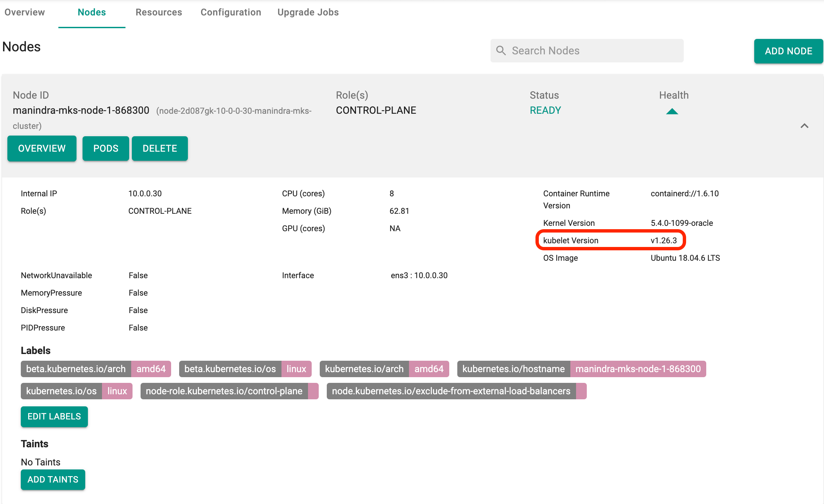824x504 pixels.
Task: Click the Interface value ens3 : 10.0.0.30
Action: 419,275
